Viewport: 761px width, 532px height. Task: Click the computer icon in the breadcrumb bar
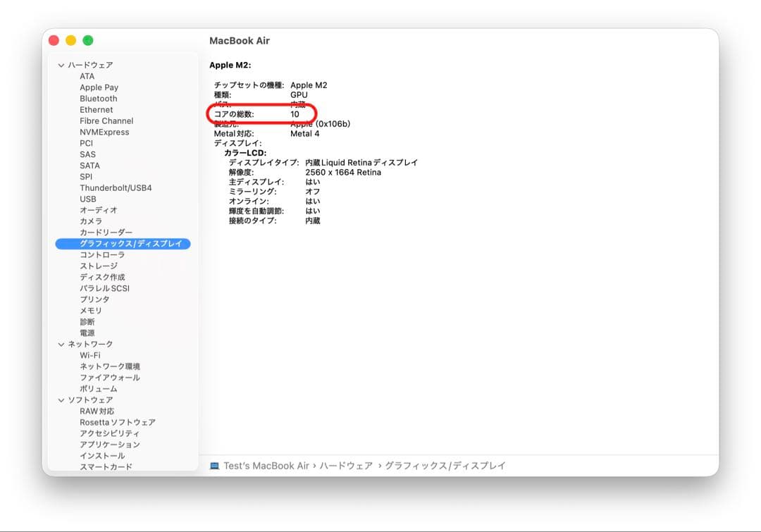tap(213, 465)
